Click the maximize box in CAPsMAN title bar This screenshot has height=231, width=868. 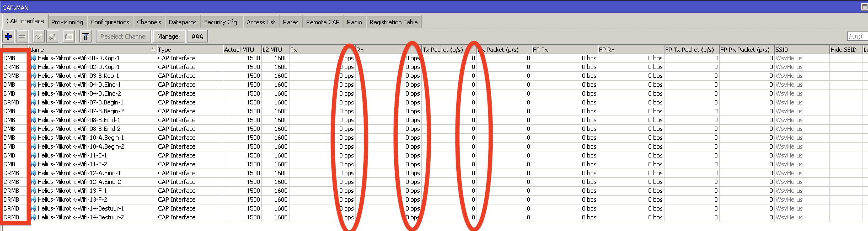[865, 7]
